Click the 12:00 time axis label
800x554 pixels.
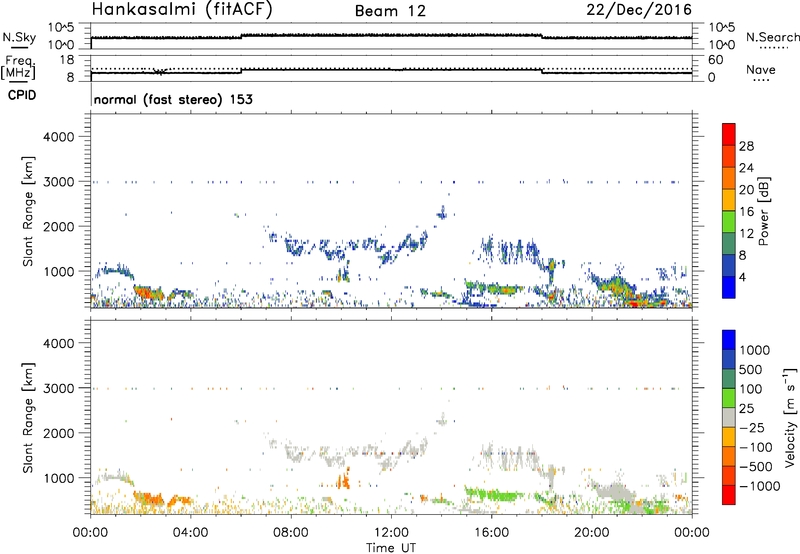pyautogui.click(x=391, y=533)
